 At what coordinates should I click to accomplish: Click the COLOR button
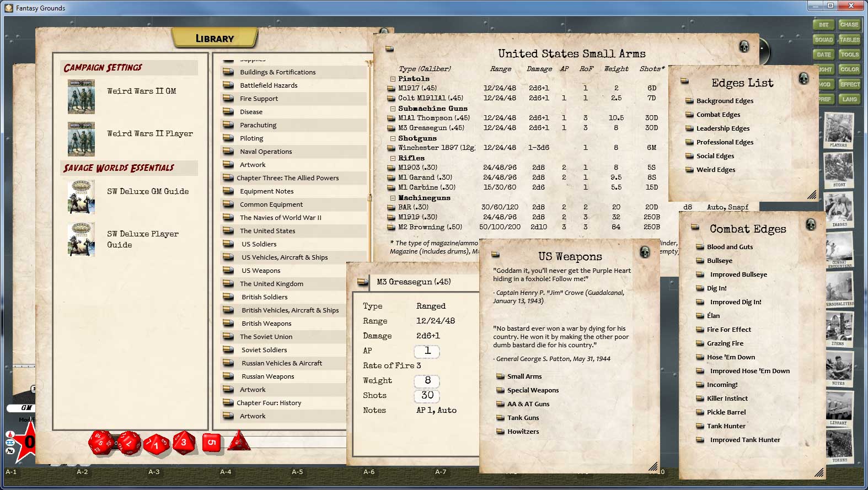tap(849, 69)
